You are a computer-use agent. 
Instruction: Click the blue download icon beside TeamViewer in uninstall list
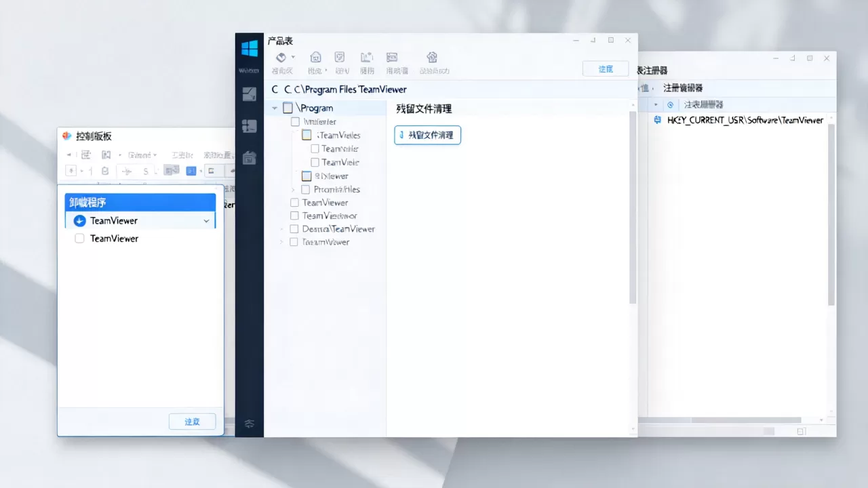click(80, 221)
